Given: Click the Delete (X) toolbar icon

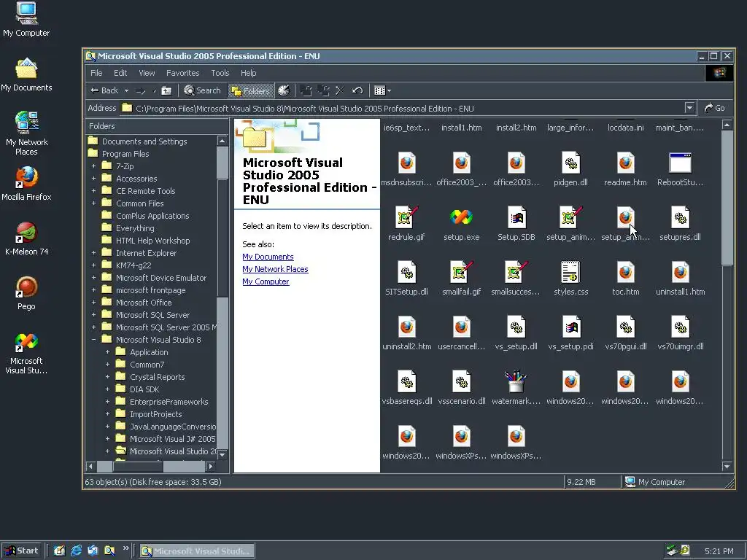Looking at the screenshot, I should tap(340, 90).
